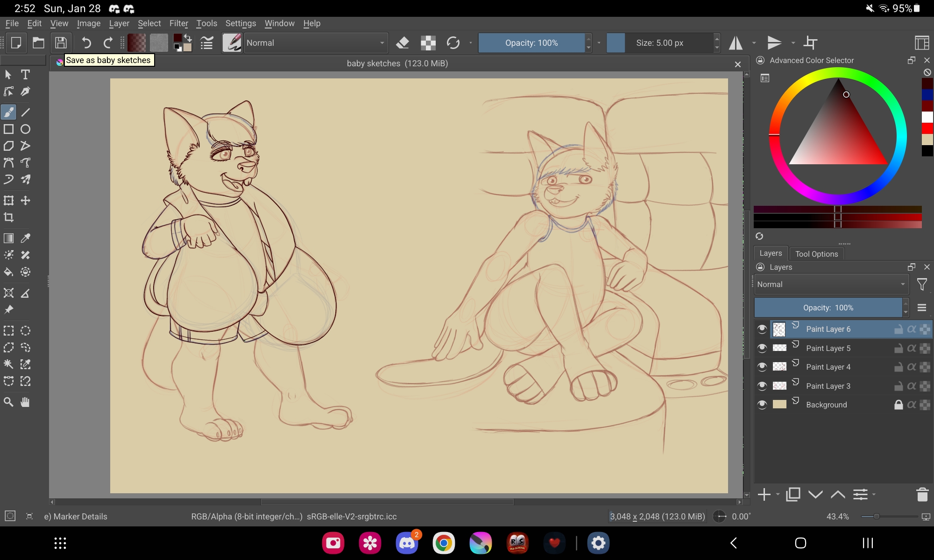Click the horizontal mirror tool icon

(x=736, y=43)
